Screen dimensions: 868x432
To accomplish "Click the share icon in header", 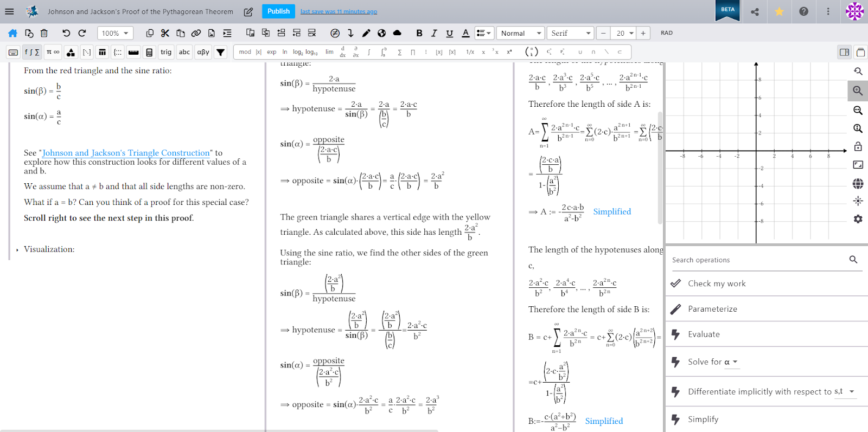I will click(x=755, y=11).
